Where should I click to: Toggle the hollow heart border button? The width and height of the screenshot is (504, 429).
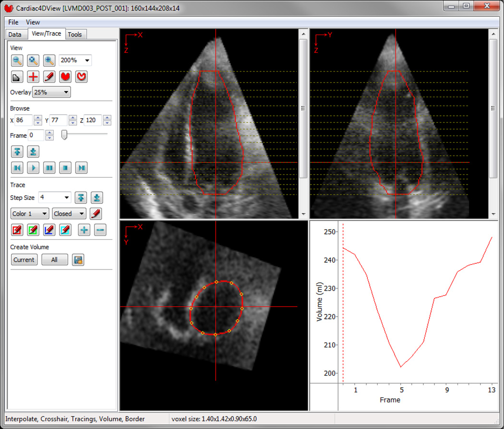coord(81,77)
